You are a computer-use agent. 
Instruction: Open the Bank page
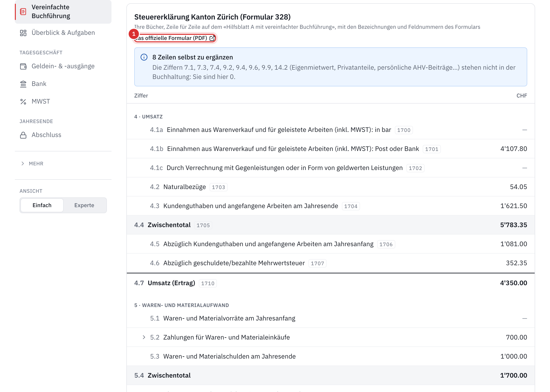(x=63, y=84)
